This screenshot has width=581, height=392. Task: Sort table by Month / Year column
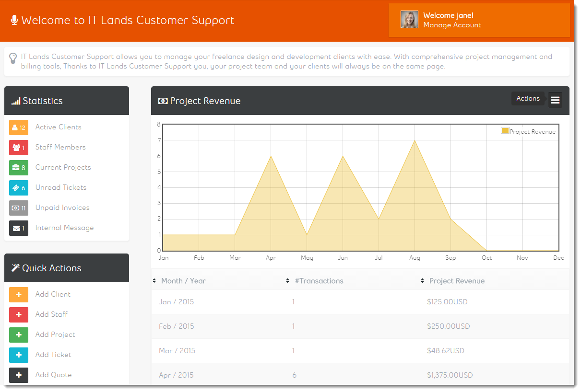[x=183, y=281]
